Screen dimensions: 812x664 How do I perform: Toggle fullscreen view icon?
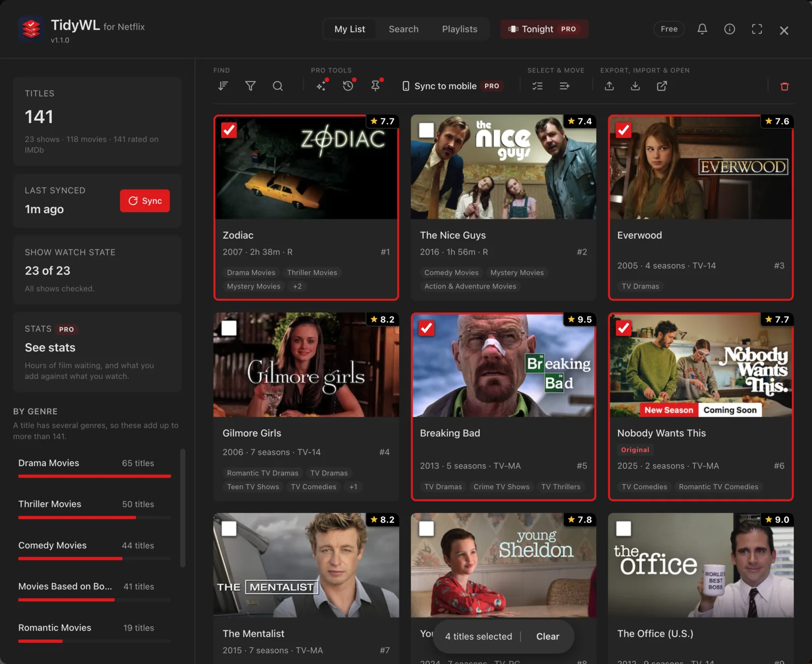coord(757,29)
